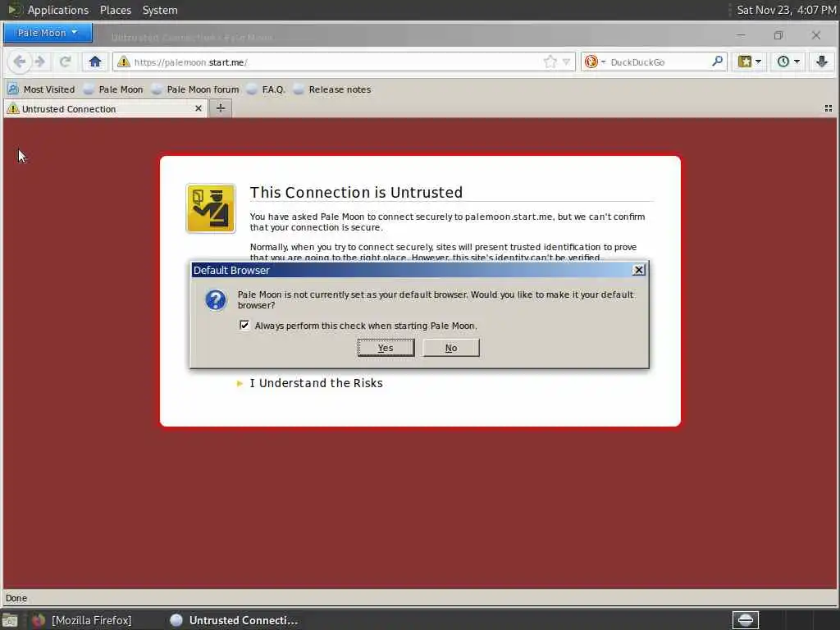Click Yes to set default browser
Image resolution: width=840 pixels, height=630 pixels.
(386, 348)
